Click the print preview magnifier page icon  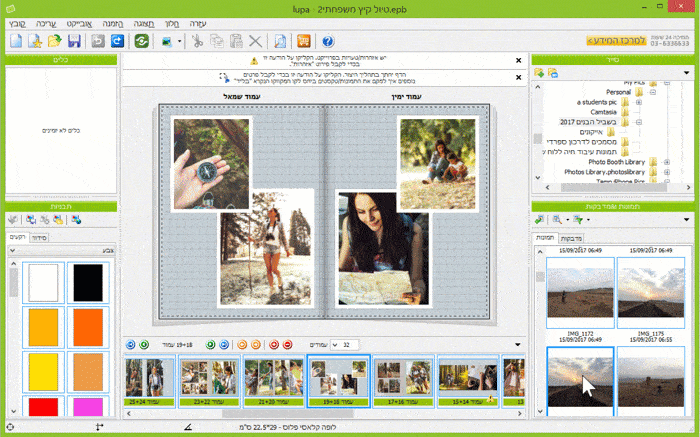(x=281, y=41)
